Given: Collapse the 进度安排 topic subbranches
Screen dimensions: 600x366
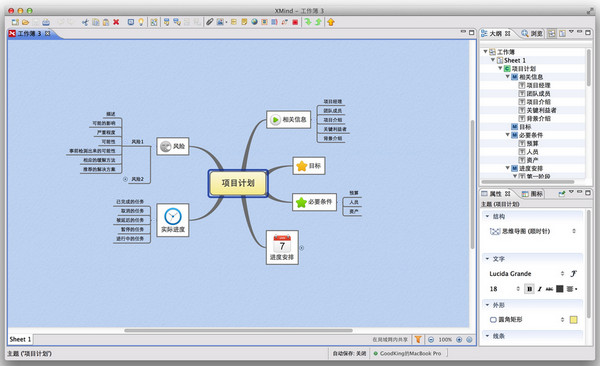Looking at the screenshot, I should click(302, 248).
